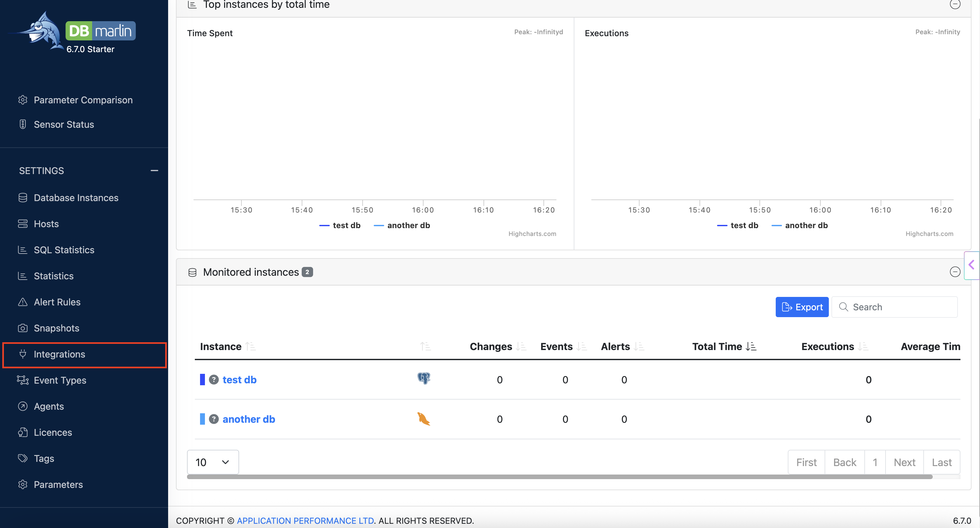Click the help icon beside test db
The image size is (980, 528).
(x=214, y=379)
